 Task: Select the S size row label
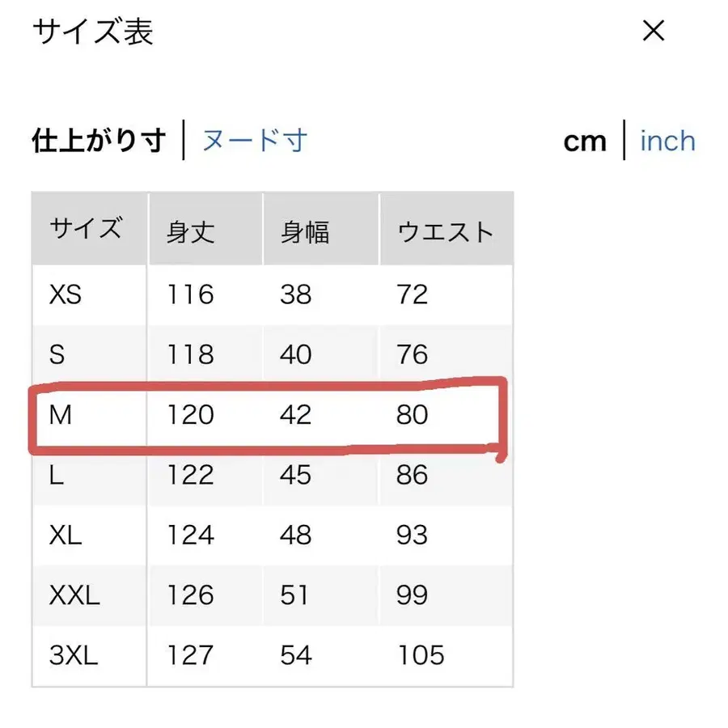(56, 354)
